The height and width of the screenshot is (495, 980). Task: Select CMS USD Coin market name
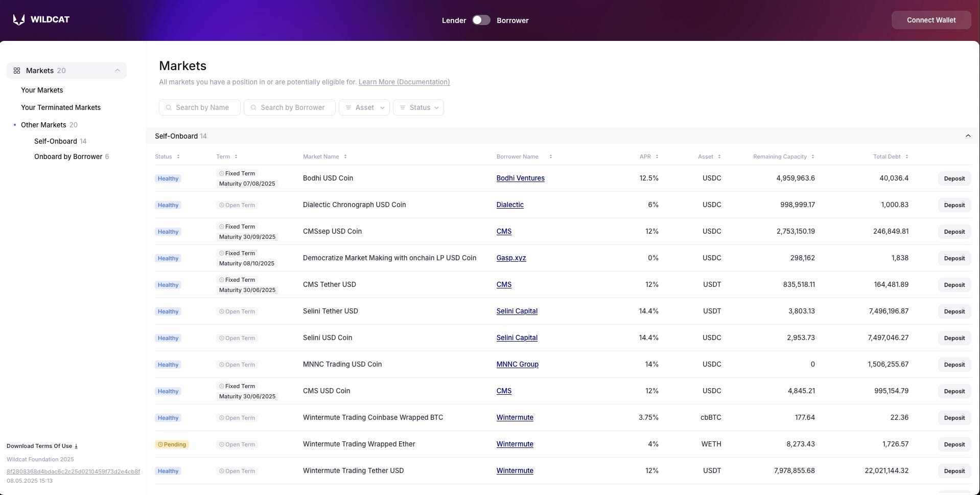[x=326, y=391]
